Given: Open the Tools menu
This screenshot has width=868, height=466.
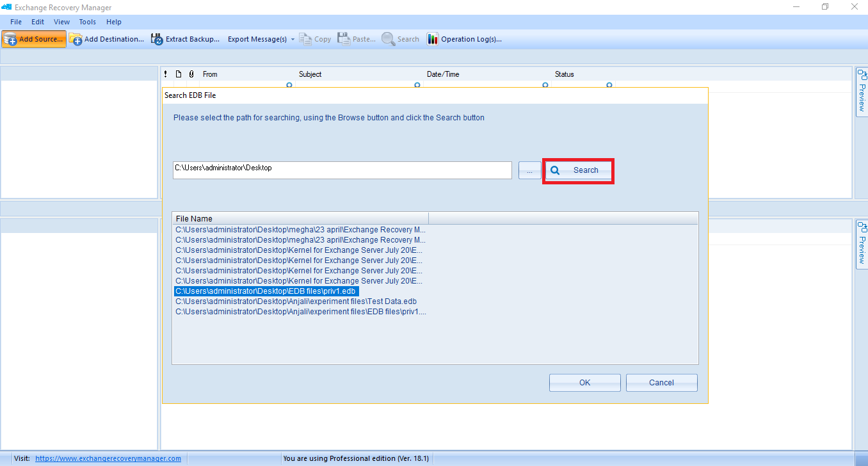Looking at the screenshot, I should 88,22.
